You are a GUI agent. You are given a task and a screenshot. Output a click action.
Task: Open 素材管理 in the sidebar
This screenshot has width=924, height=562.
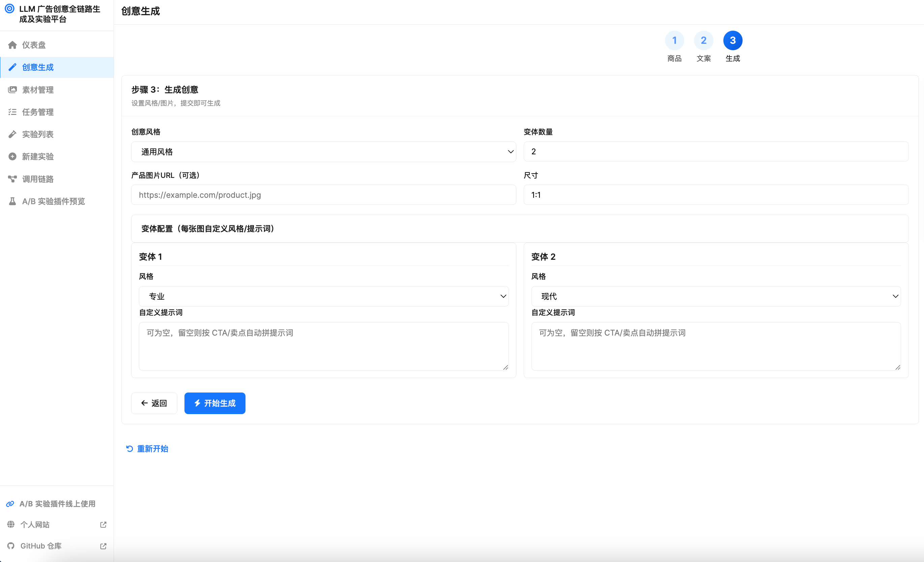click(57, 90)
